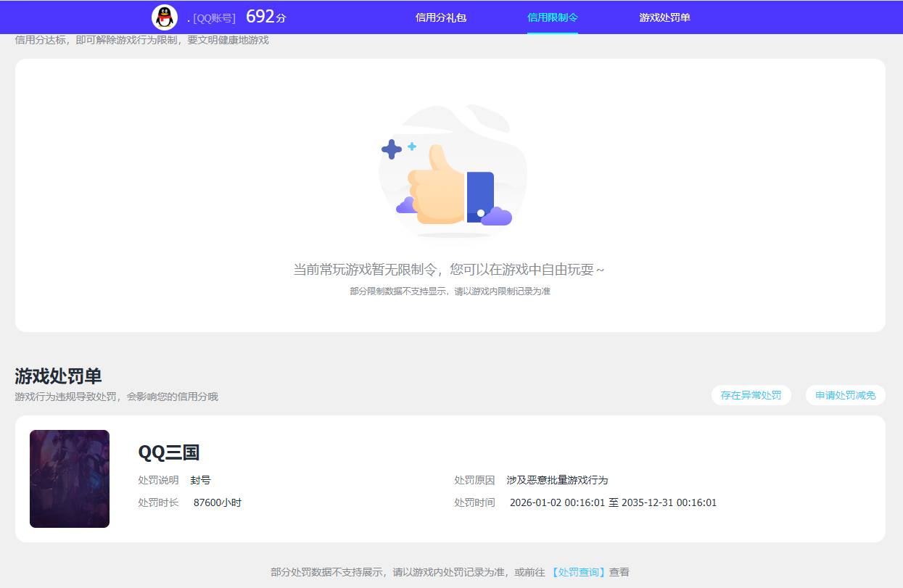Image resolution: width=903 pixels, height=588 pixels.
Task: Click the QQ penguin avatar icon
Action: coord(163,16)
